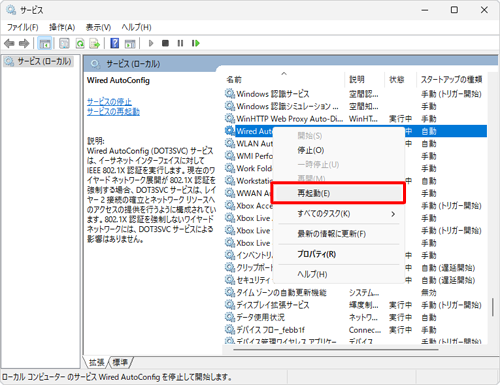Choose 再起動(E) in the context menu
This screenshot has width=500, height=385.
(x=338, y=193)
